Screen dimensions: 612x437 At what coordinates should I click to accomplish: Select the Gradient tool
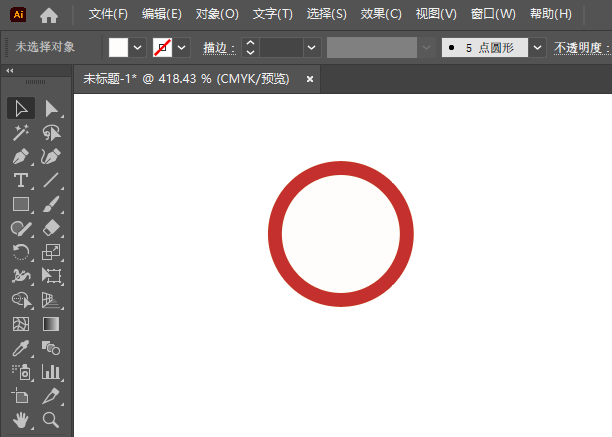51,324
